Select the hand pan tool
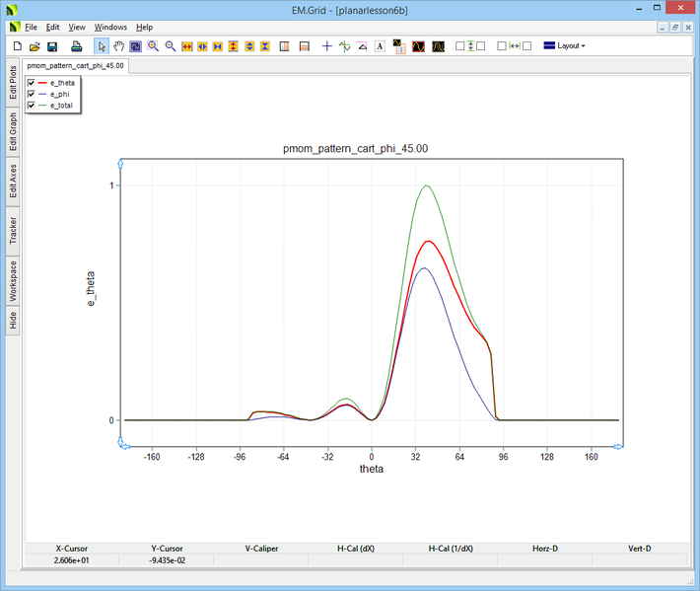The image size is (700, 591). (x=119, y=46)
